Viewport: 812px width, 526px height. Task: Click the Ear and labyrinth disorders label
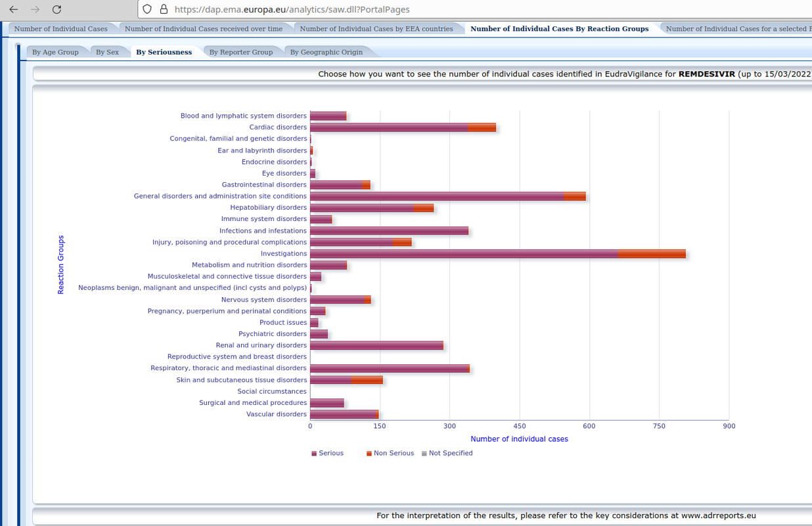pos(262,151)
